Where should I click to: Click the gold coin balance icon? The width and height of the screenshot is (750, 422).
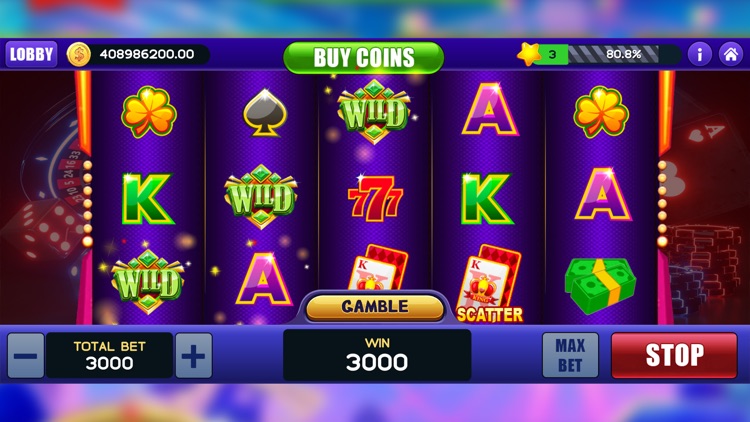pos(79,54)
